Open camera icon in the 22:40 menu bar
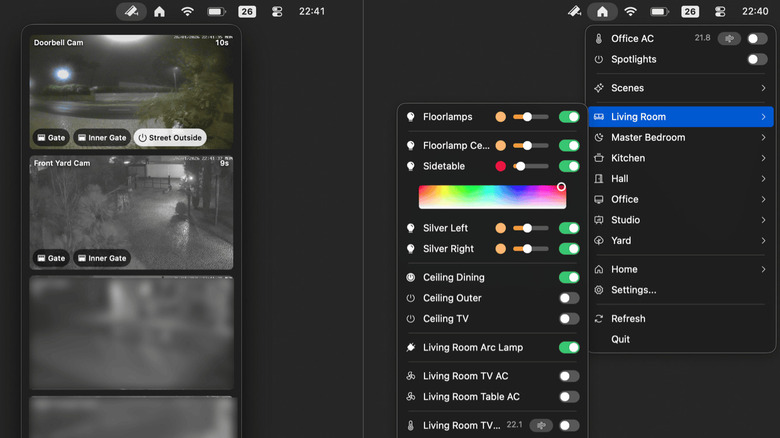This screenshot has height=438, width=780. point(575,11)
